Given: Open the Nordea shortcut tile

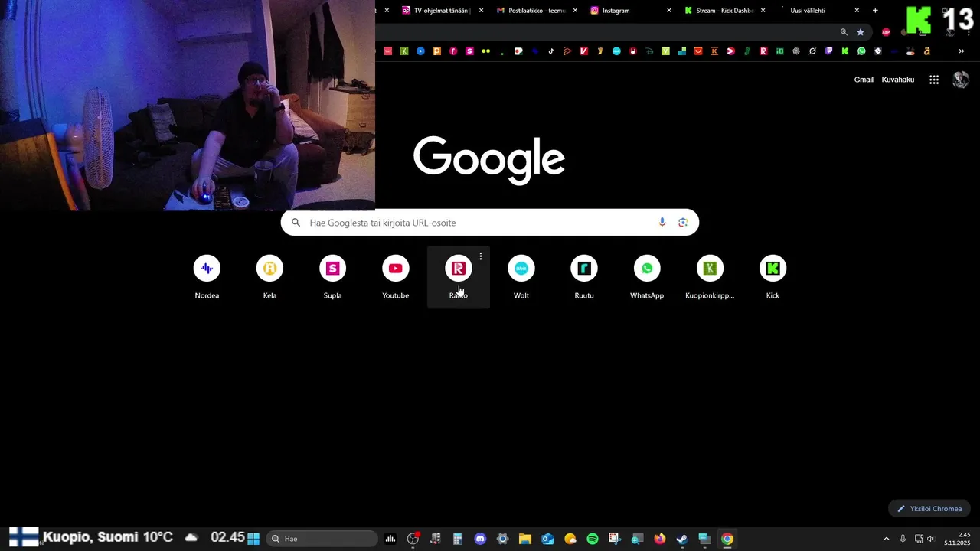Looking at the screenshot, I should (x=207, y=277).
